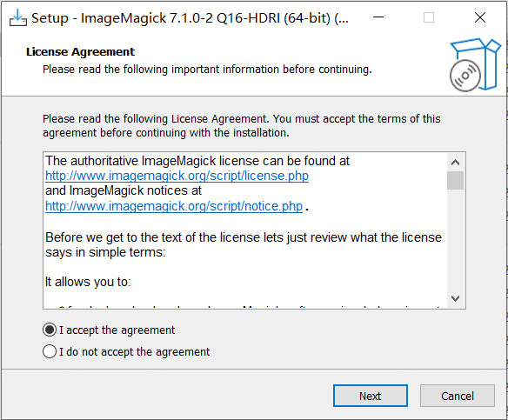Click the disabled maximize button
508x420 pixels.
tap(429, 17)
